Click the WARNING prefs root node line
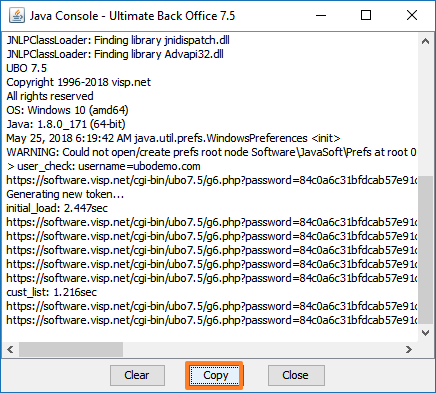 click(211, 152)
